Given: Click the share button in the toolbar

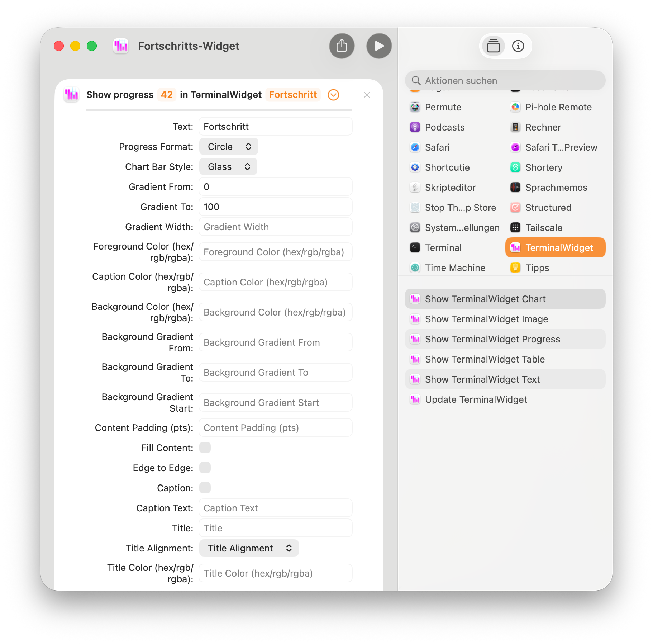Looking at the screenshot, I should coord(342,46).
